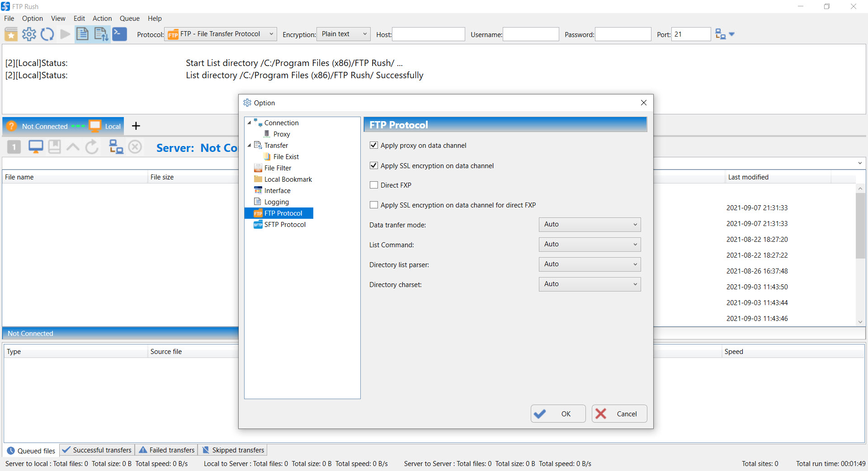Open the Data transfer mode dropdown
Screen dimensions: 868x471
point(590,225)
